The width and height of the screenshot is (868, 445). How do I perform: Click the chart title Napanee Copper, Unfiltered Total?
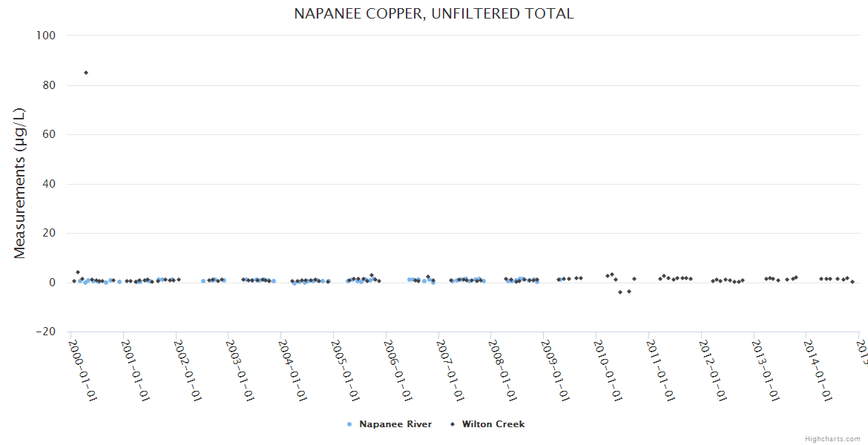[x=434, y=14]
